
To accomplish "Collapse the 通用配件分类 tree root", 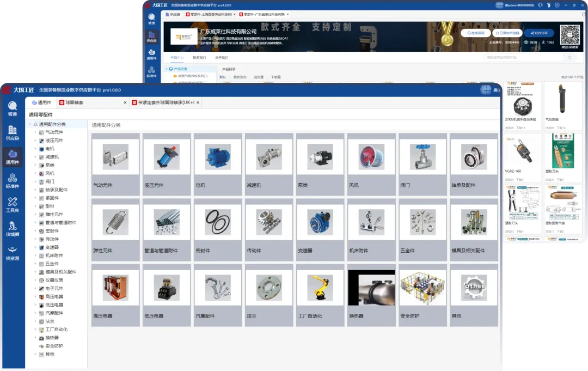I will click(x=29, y=124).
